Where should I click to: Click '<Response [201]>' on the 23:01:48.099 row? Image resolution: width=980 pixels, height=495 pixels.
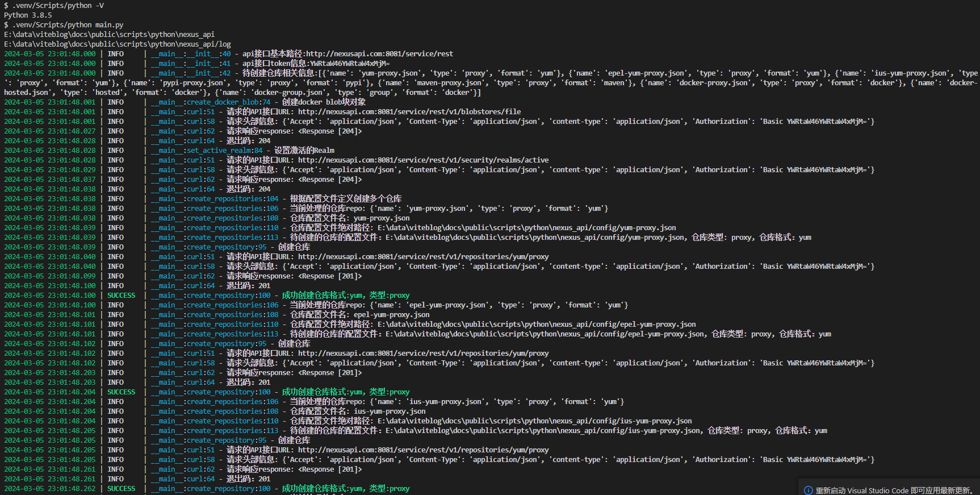pyautogui.click(x=330, y=276)
